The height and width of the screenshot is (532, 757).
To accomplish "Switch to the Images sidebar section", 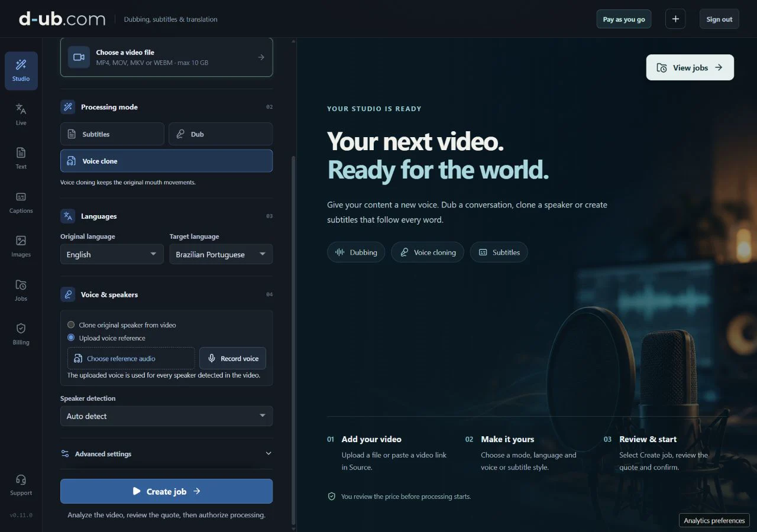I will click(21, 246).
